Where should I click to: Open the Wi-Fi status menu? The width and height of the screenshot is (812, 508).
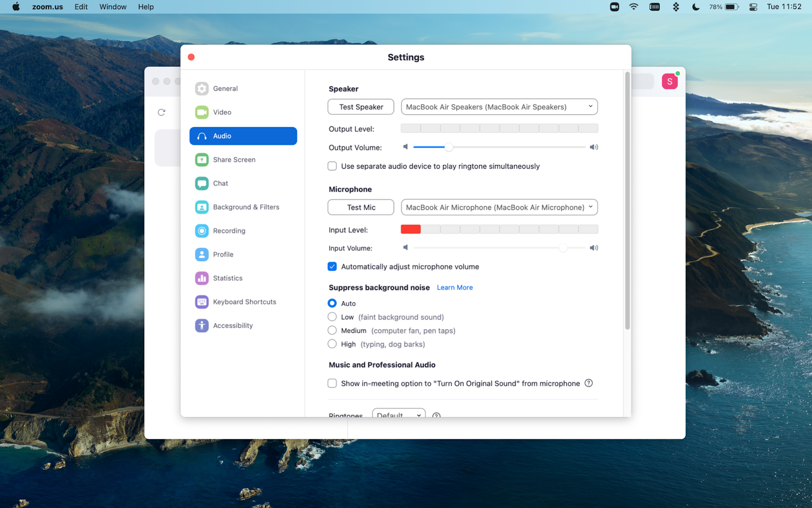point(634,7)
